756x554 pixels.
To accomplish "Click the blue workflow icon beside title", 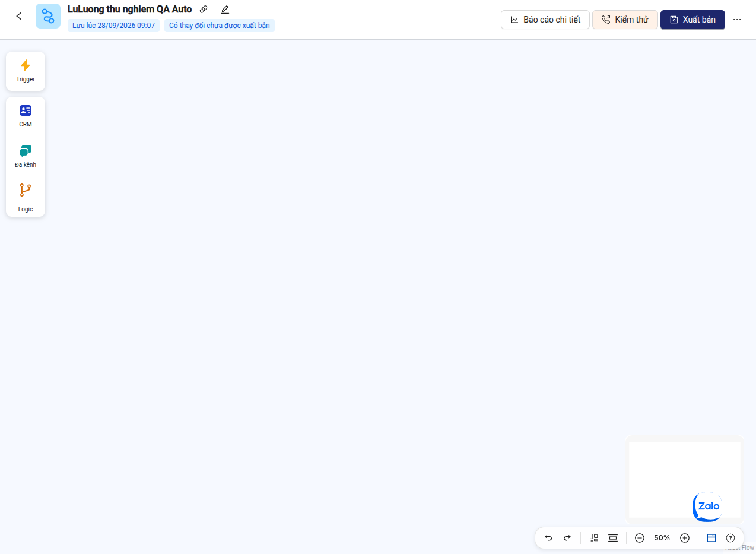I will [48, 16].
